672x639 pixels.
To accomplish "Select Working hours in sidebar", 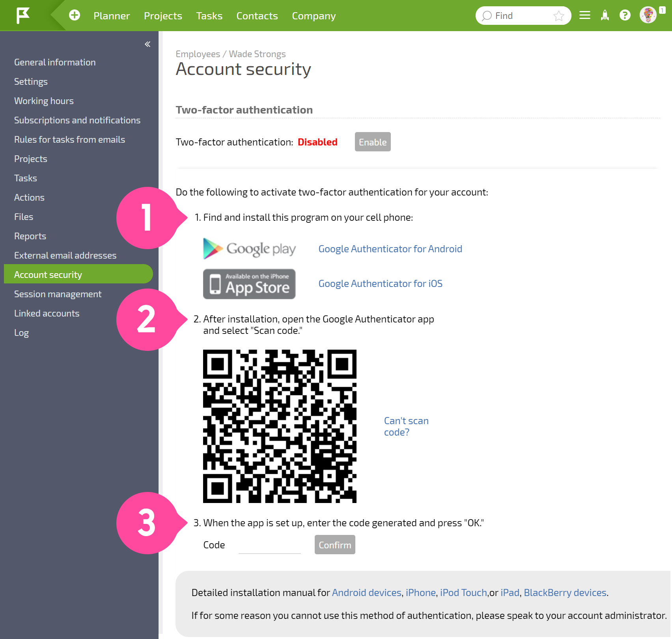I will [x=44, y=101].
